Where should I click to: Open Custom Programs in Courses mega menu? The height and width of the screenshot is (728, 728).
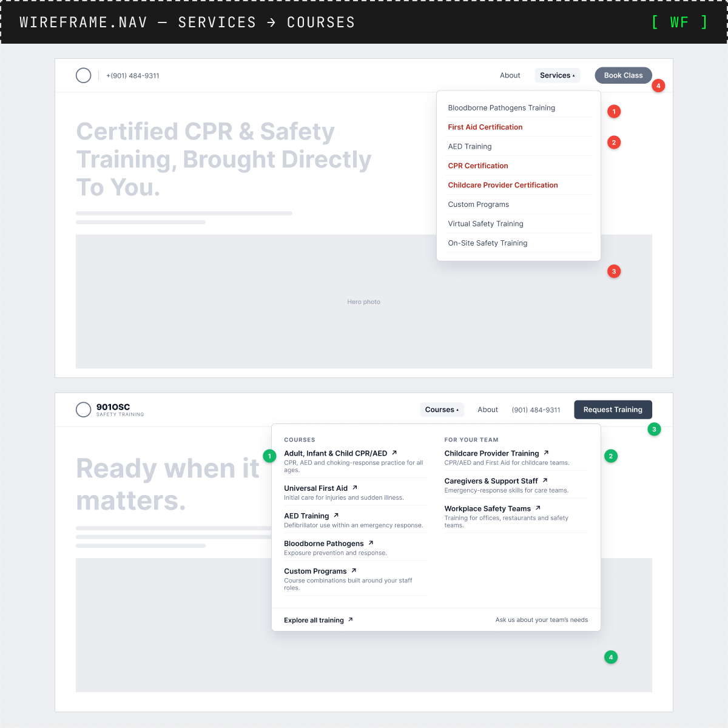pyautogui.click(x=315, y=571)
